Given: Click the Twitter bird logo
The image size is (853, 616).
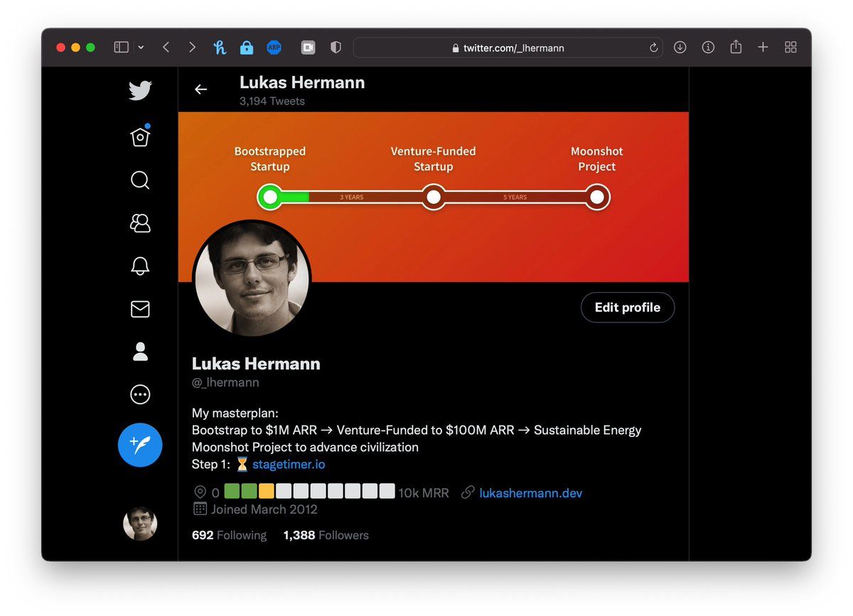Looking at the screenshot, I should point(140,91).
